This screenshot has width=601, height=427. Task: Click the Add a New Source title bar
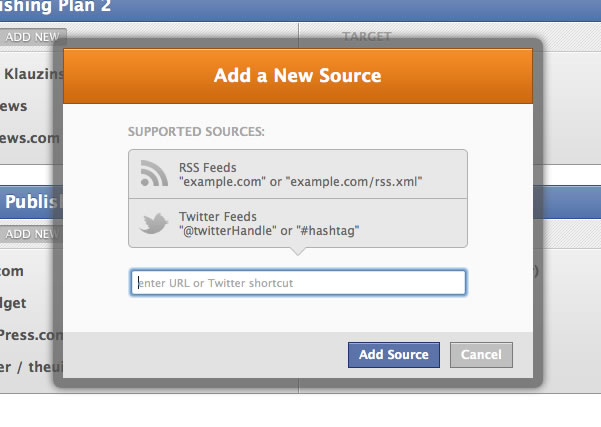point(298,76)
